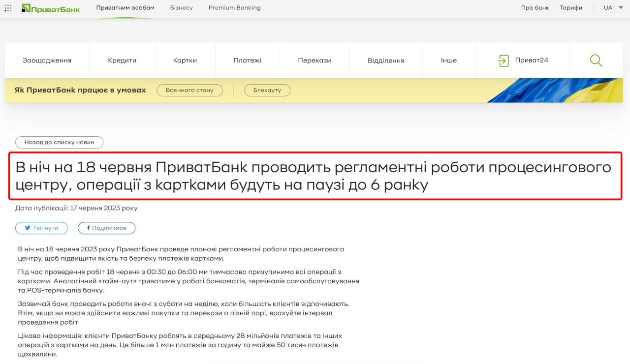Expand the UA language dropdown
The image size is (630, 364).
(x=612, y=8)
